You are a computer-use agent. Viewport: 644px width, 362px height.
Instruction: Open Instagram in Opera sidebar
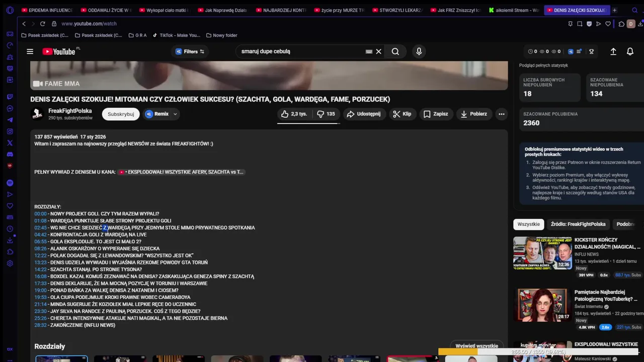tap(10, 131)
